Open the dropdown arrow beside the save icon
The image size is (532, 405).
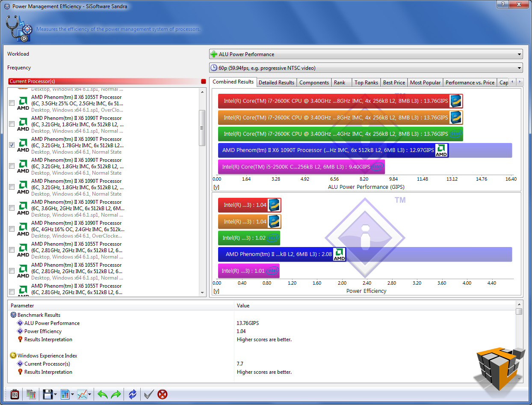[x=56, y=395]
